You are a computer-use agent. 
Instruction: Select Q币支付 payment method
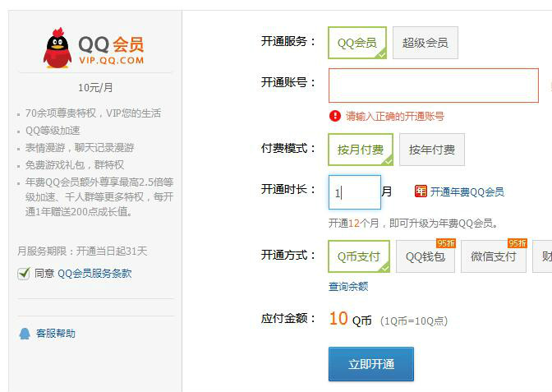(x=359, y=256)
